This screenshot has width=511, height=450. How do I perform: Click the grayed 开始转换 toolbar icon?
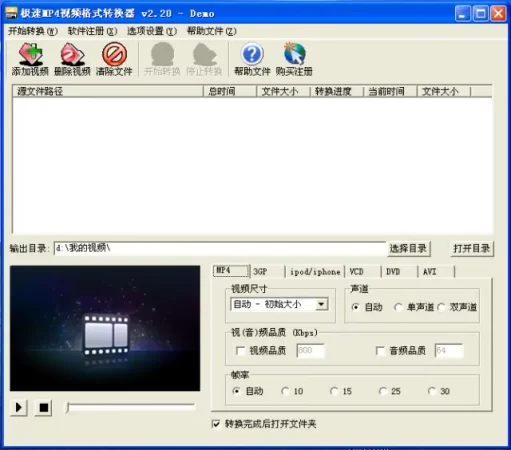[x=162, y=54]
